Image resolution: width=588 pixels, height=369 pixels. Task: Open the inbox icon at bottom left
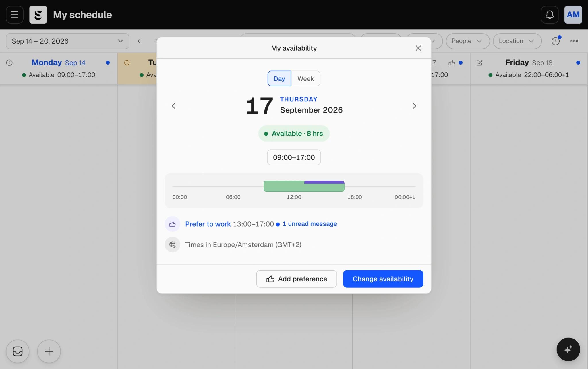click(18, 351)
